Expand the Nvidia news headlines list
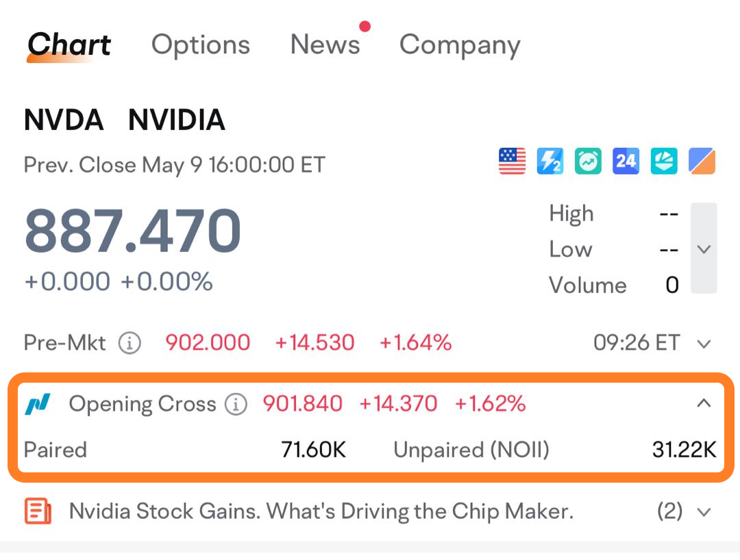Image resolution: width=740 pixels, height=560 pixels. (704, 511)
